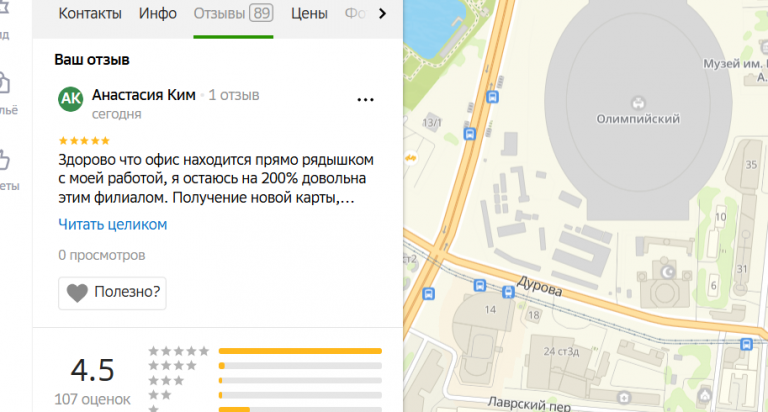This screenshot has width=768, height=412.
Task: Click bus stop icon below building 13/1 on map
Action: point(470,134)
